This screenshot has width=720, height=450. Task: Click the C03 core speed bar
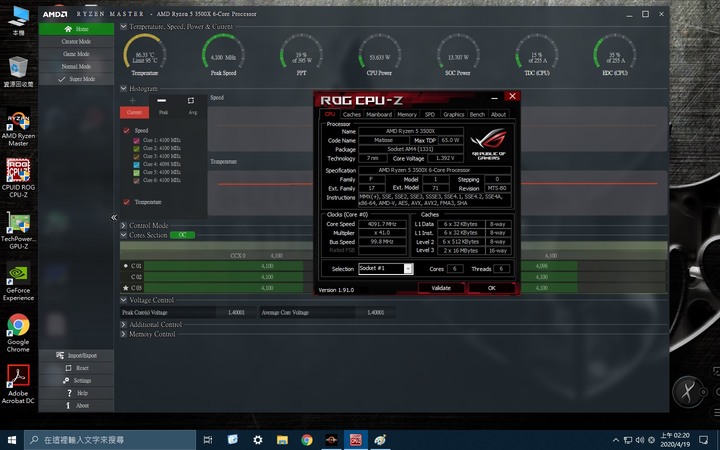pyautogui.click(x=224, y=288)
